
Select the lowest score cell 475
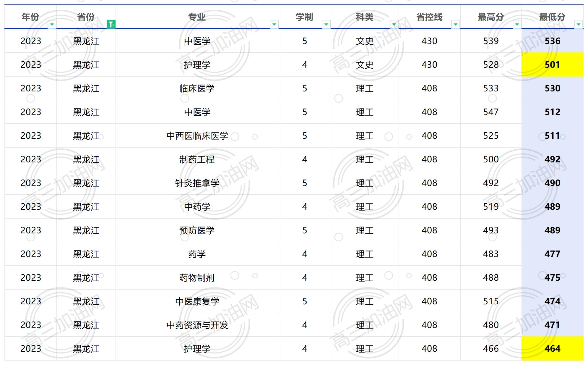pyautogui.click(x=553, y=277)
